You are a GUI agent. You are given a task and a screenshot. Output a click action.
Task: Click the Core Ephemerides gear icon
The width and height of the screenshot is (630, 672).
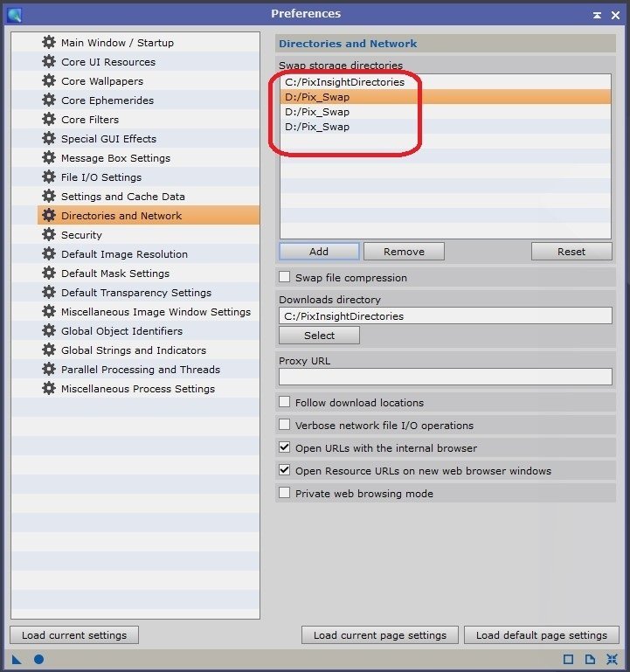(49, 100)
